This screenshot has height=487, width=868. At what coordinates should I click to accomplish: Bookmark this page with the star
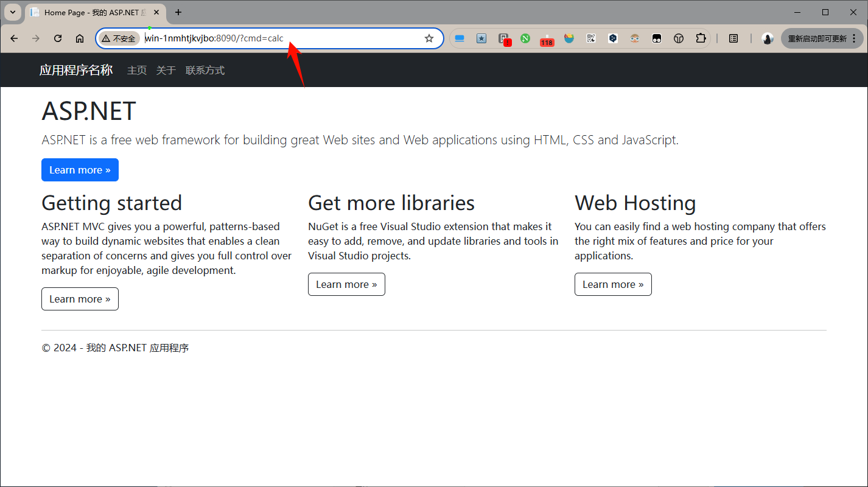[x=429, y=38]
